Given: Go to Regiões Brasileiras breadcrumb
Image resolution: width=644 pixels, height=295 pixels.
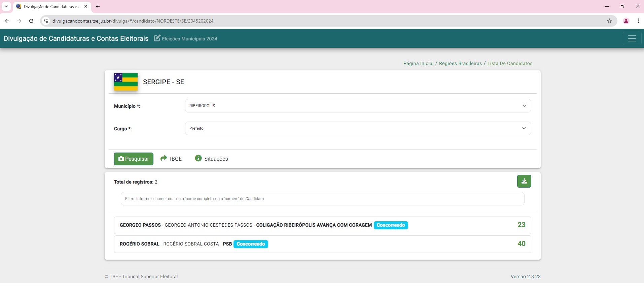Looking at the screenshot, I should [460, 63].
